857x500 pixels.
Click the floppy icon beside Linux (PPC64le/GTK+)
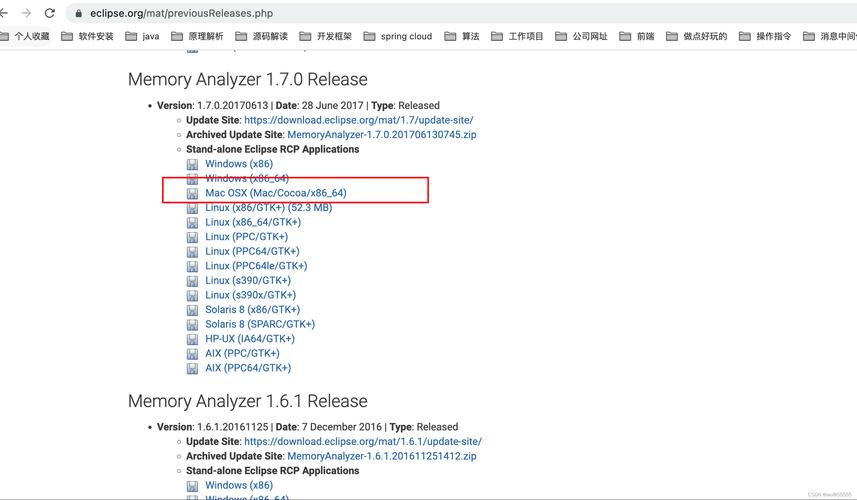(192, 267)
